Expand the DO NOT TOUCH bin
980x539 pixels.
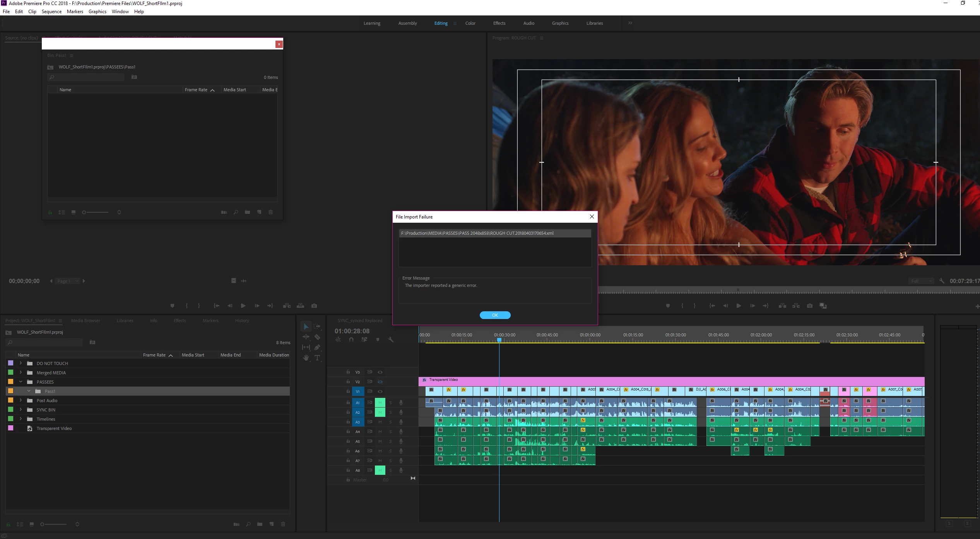pyautogui.click(x=21, y=363)
